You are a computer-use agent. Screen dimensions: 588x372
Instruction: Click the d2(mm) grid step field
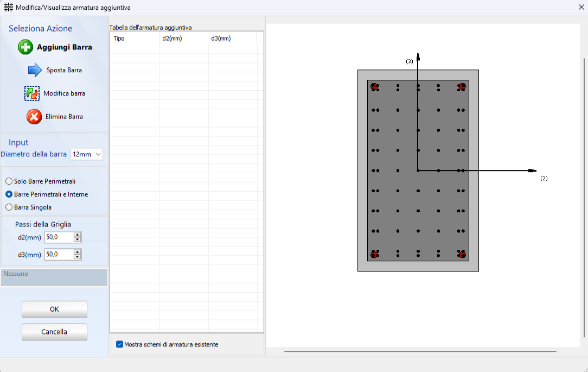[x=59, y=237]
